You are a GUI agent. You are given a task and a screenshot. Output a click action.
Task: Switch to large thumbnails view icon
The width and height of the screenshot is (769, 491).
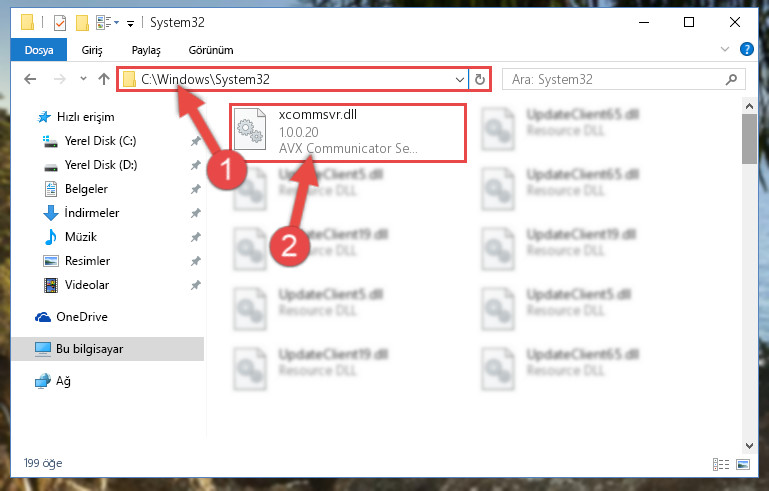click(x=743, y=464)
